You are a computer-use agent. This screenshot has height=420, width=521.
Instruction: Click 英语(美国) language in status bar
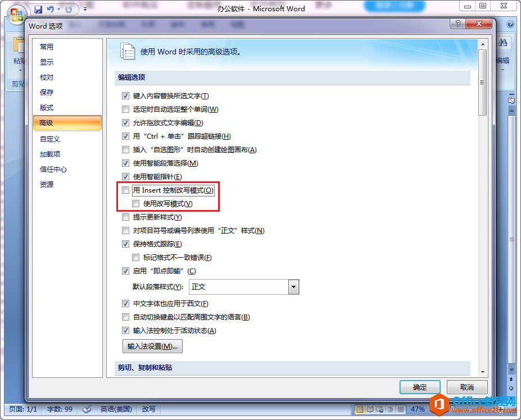tap(116, 409)
